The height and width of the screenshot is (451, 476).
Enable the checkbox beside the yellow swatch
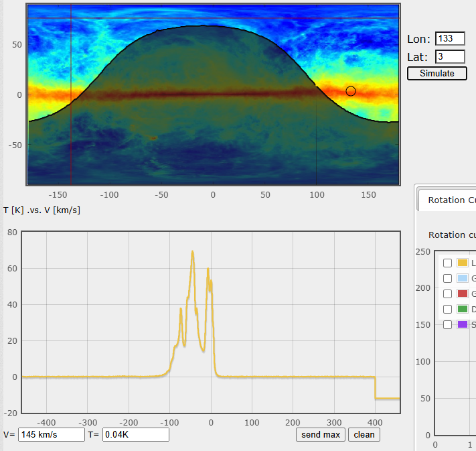click(x=447, y=263)
